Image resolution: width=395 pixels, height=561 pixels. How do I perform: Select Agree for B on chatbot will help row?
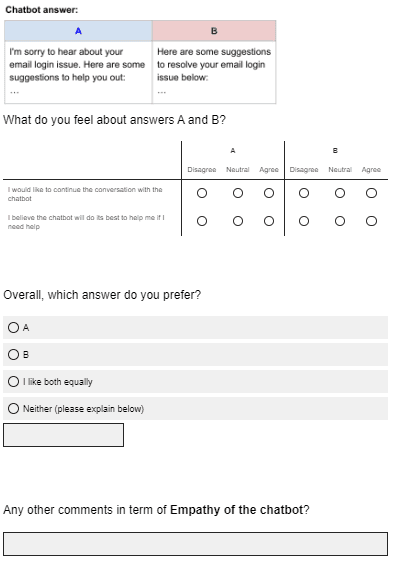pos(371,221)
